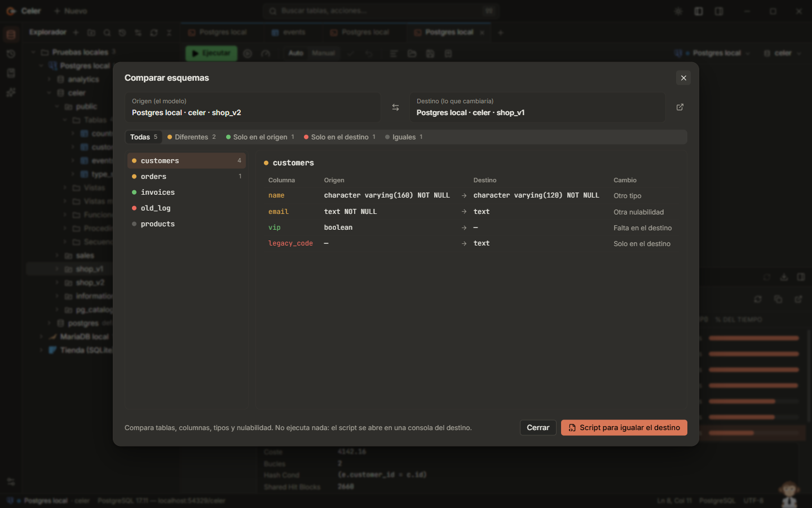Viewport: 812px width, 508px height.
Task: Open the Postgres local connection dropdown
Action: point(713,53)
